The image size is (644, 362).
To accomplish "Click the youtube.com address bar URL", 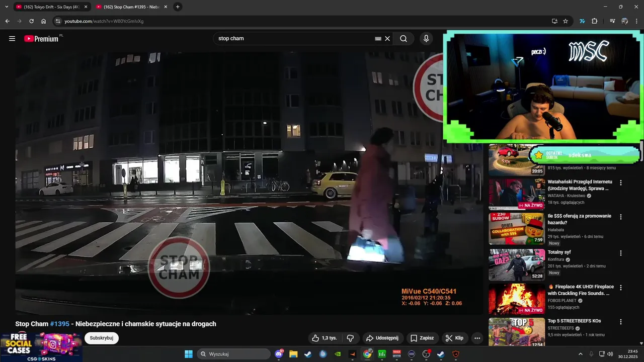I will point(104,21).
